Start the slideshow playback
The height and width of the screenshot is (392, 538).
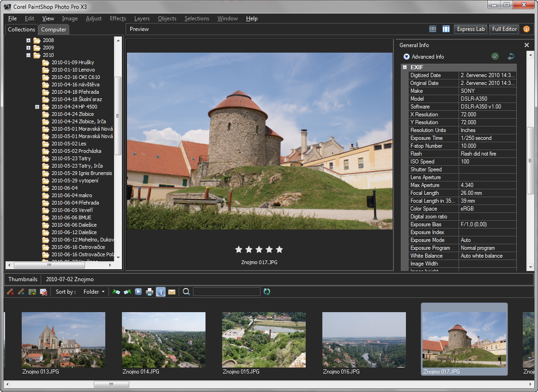[138, 291]
